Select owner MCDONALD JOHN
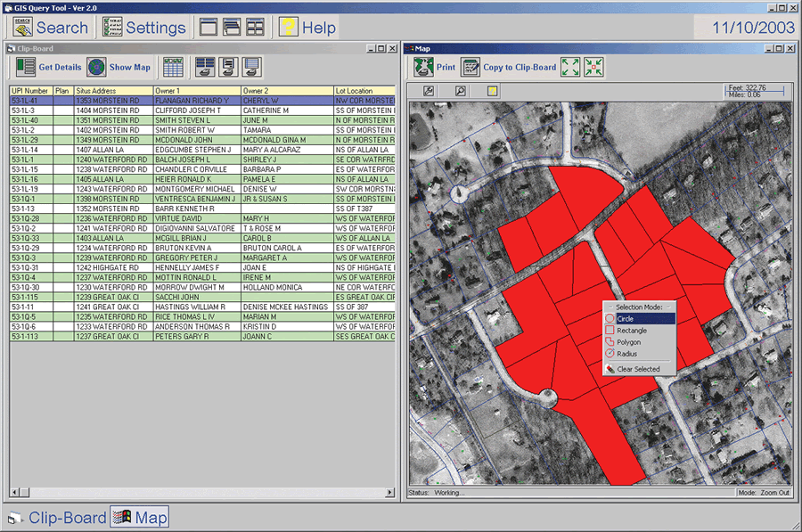 [x=197, y=140]
